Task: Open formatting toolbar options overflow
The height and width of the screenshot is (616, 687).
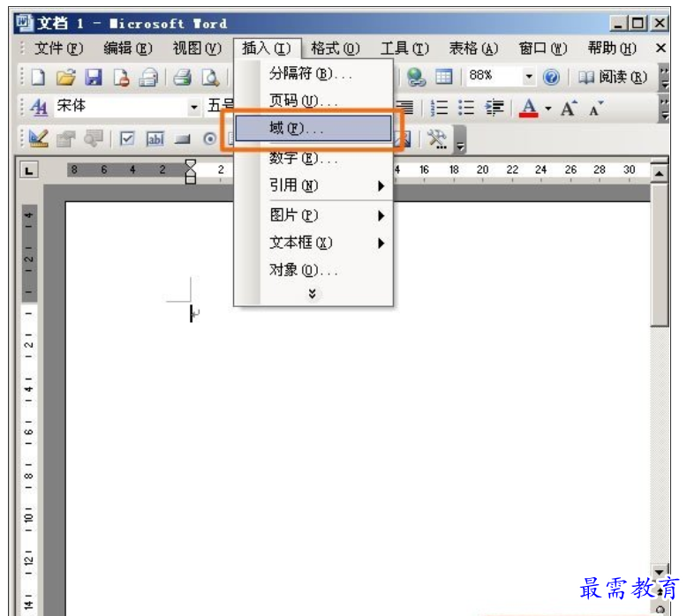Action: (x=664, y=109)
